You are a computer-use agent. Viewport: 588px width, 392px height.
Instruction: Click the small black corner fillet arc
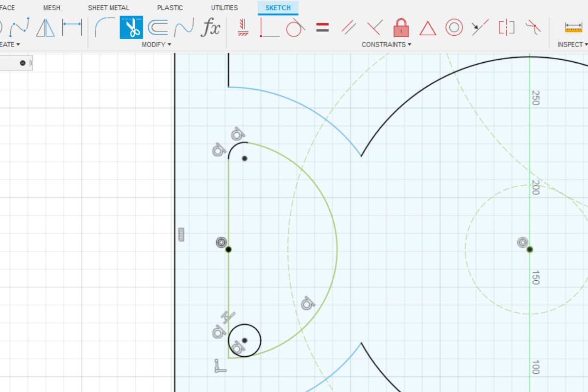coord(234,147)
